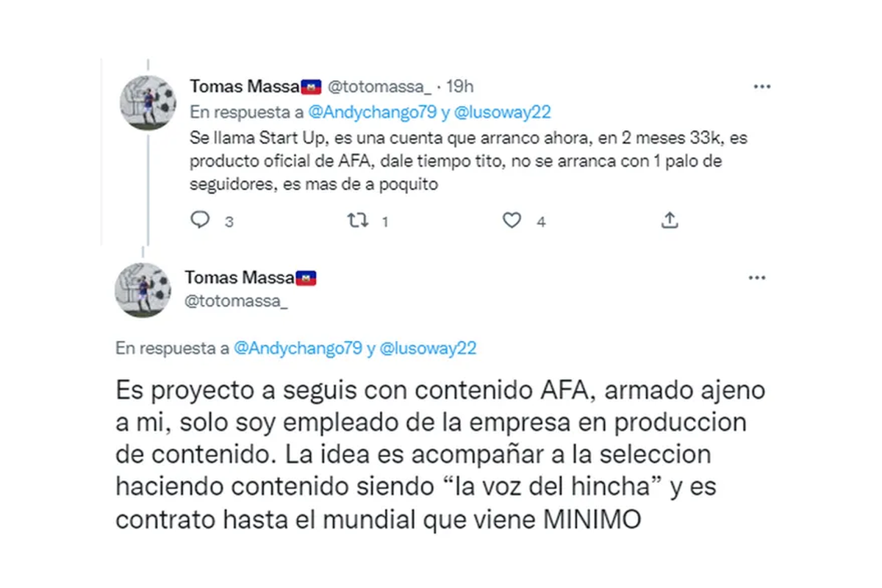Open the three-dot menu on the first tweet
The height and width of the screenshot is (588, 882).
(x=761, y=85)
